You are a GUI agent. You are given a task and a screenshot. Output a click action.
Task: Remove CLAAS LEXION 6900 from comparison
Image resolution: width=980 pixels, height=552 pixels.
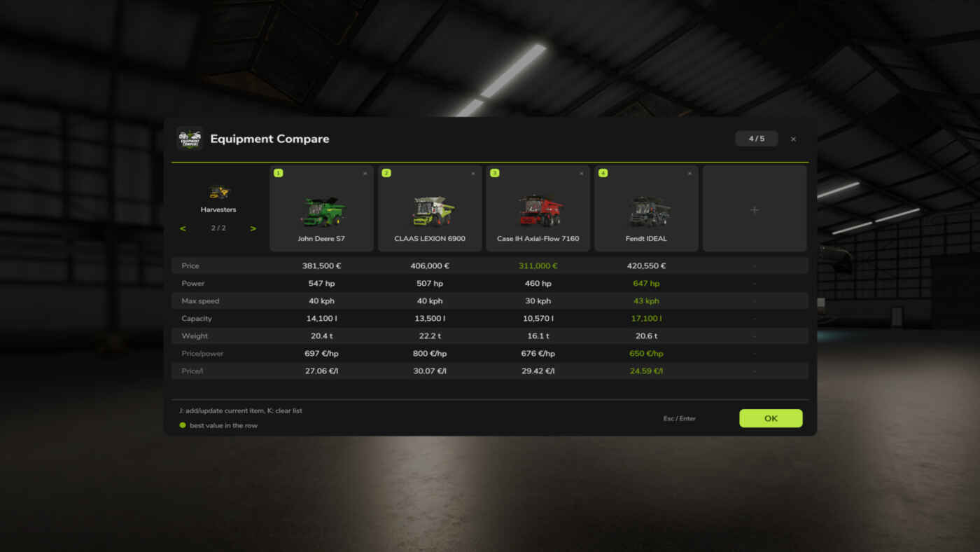pos(473,173)
